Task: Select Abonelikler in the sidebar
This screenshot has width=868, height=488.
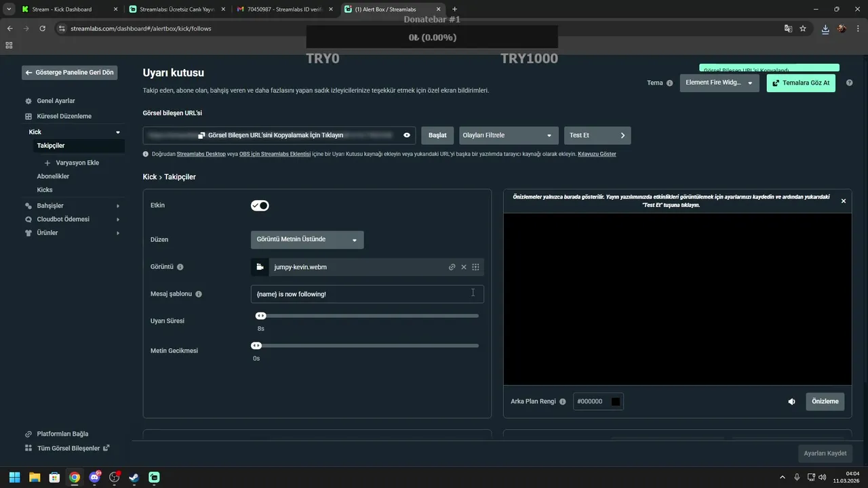Action: [x=53, y=176]
